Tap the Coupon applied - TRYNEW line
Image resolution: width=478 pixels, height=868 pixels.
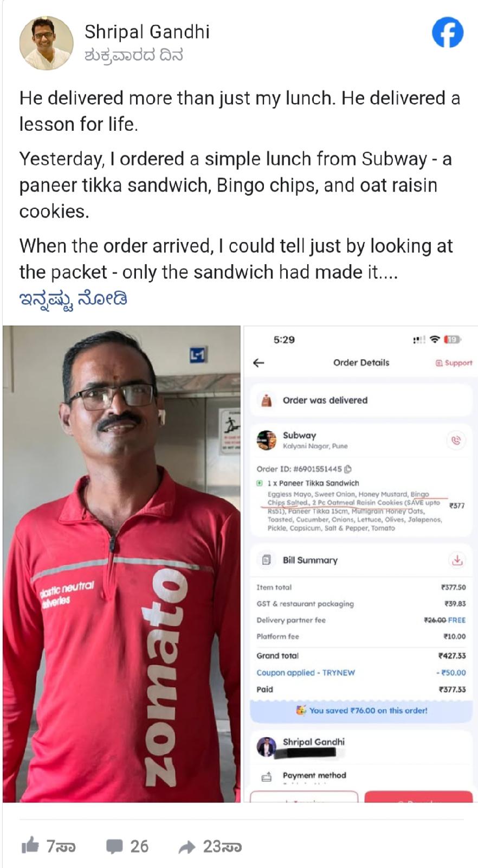(x=361, y=673)
